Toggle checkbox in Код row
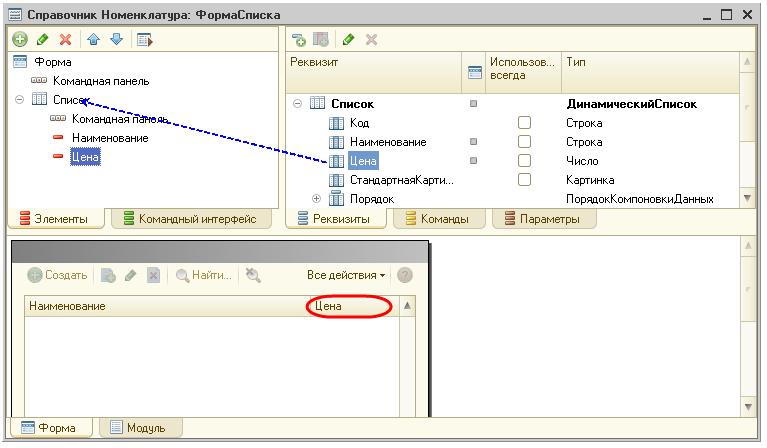The image size is (767, 448). [x=524, y=122]
